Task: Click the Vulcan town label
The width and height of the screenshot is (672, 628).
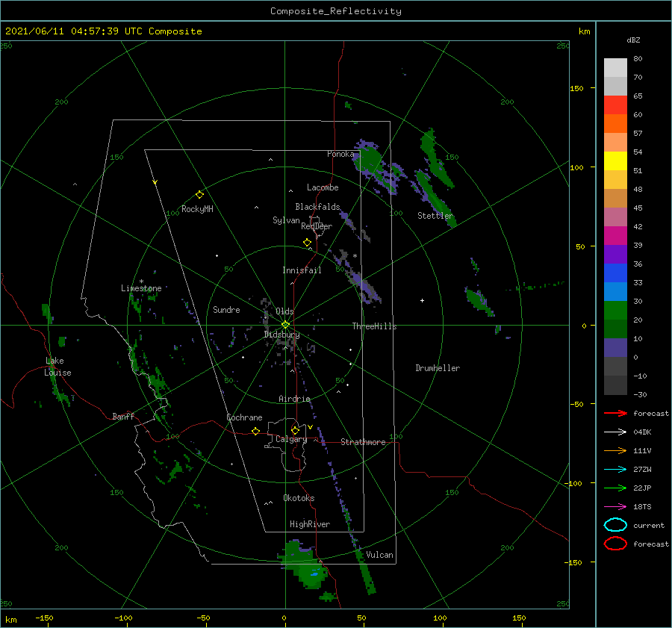Action: (x=379, y=555)
